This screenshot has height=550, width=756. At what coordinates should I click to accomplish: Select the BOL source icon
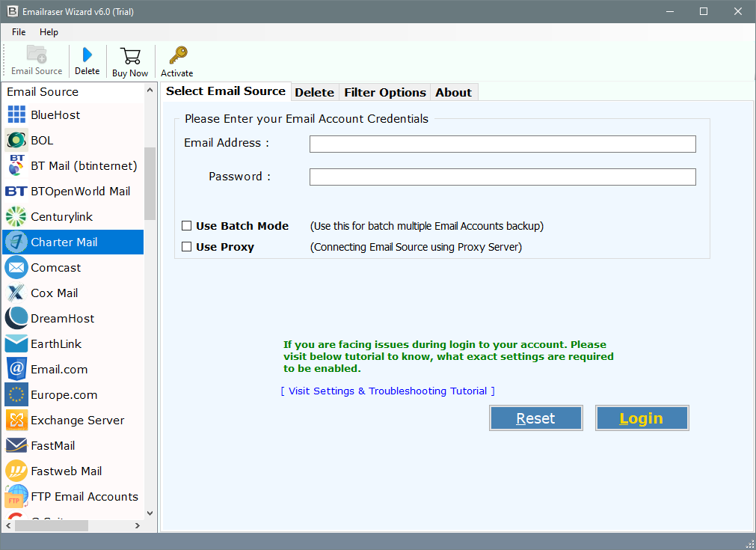click(x=16, y=141)
